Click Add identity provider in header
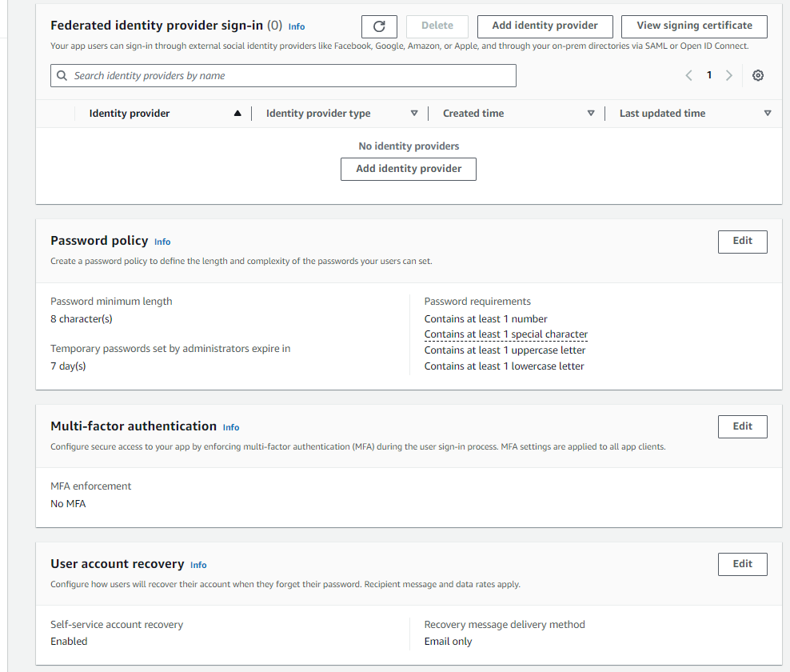Viewport: 790px width, 672px height. (x=545, y=26)
